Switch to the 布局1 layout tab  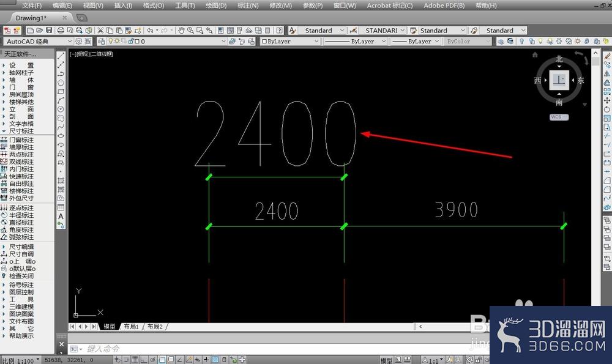(131, 327)
